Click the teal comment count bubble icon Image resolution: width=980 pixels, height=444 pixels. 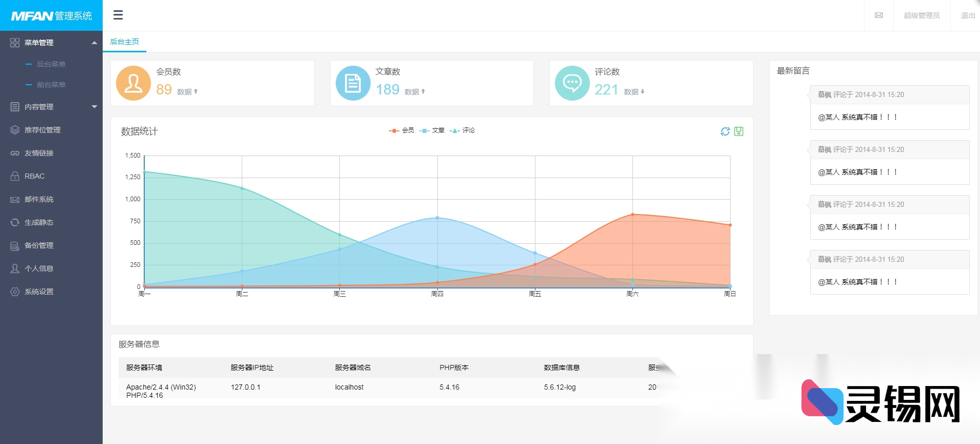click(572, 83)
